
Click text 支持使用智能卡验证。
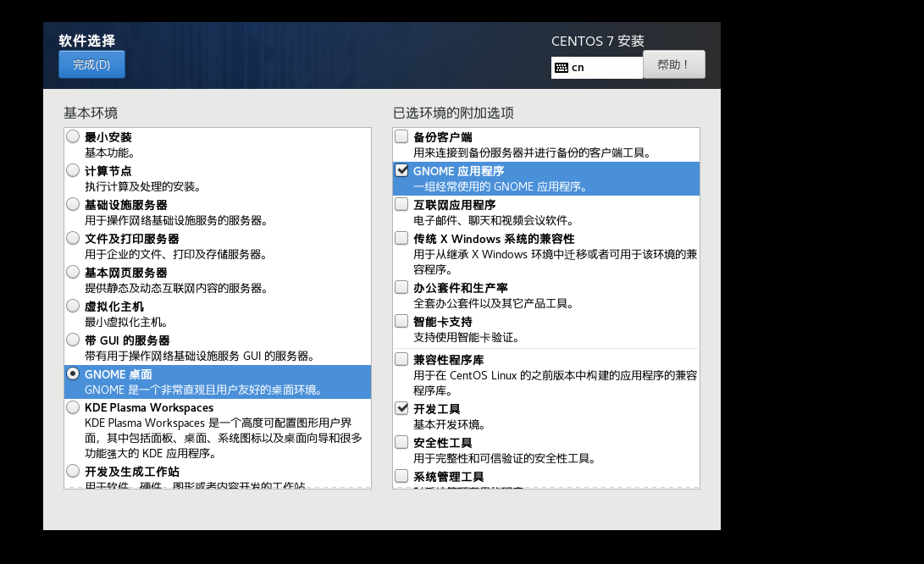tap(467, 338)
